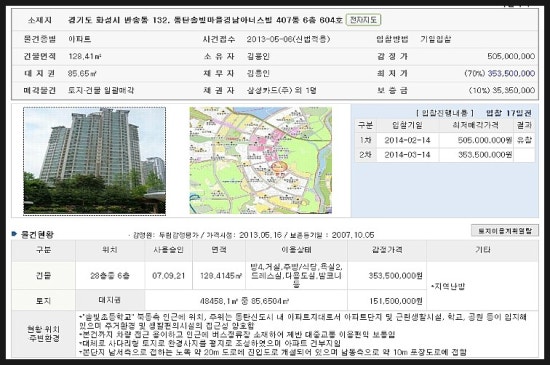Select the 2차 row price 353,500,000원
Viewport: 550px width, 365px height.
[x=485, y=155]
